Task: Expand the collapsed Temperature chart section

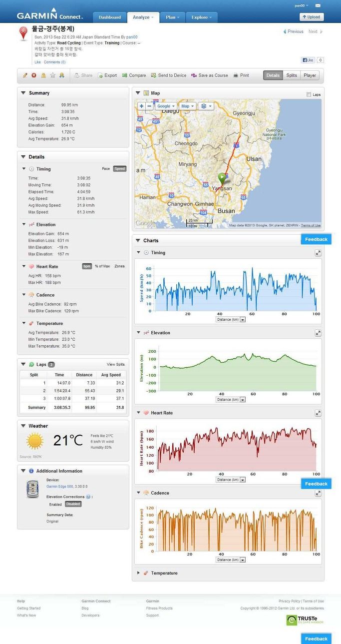Action: (x=139, y=573)
